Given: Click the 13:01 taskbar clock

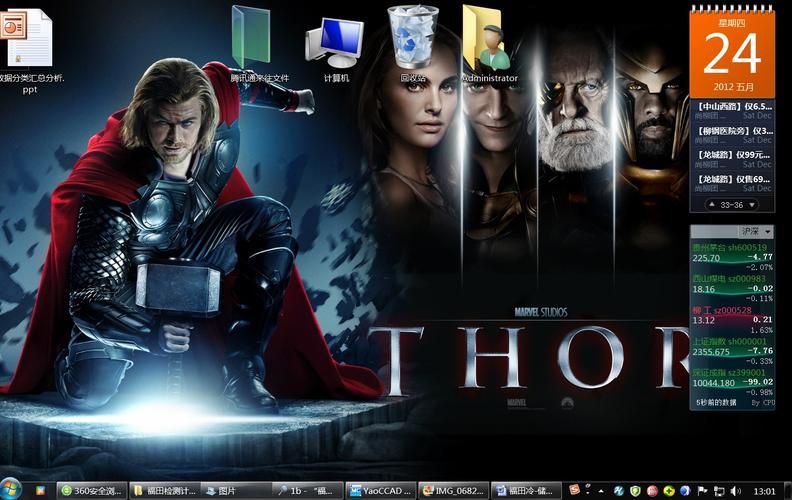Looking at the screenshot, I should coord(764,491).
